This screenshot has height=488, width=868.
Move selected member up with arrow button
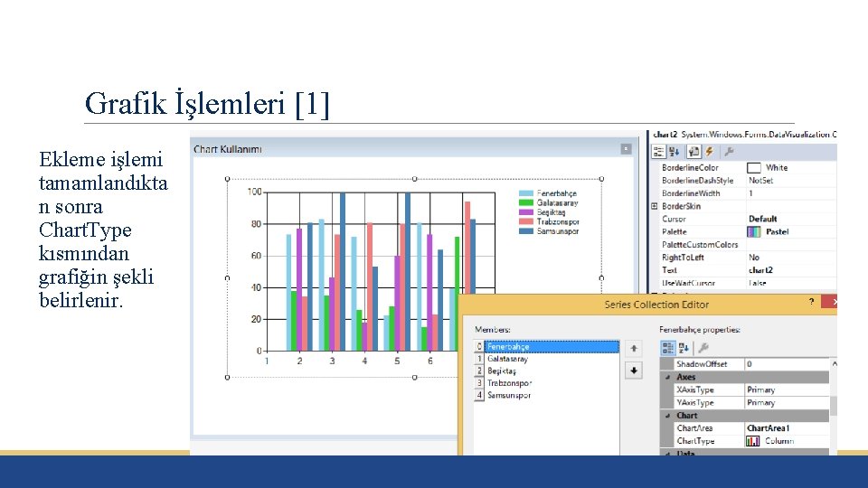click(x=634, y=349)
